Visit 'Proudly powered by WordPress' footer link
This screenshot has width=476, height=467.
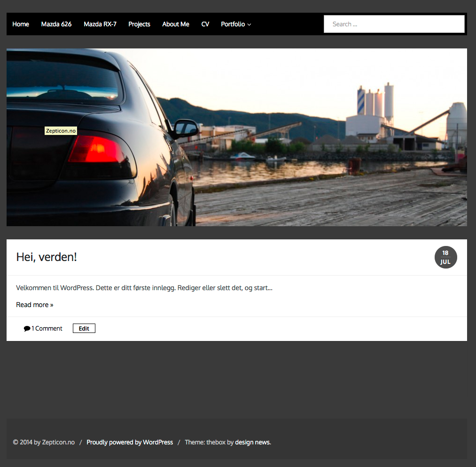(130, 442)
